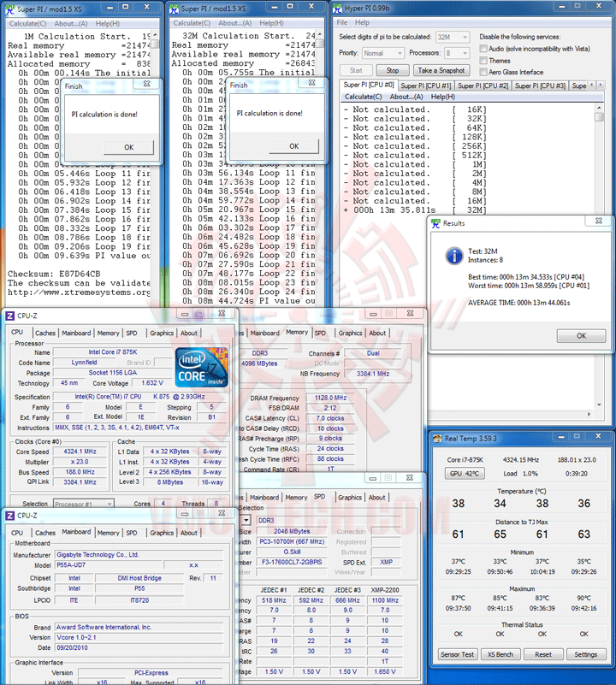Close the Results dialog with the X
This screenshot has height=685, width=616.
click(599, 221)
